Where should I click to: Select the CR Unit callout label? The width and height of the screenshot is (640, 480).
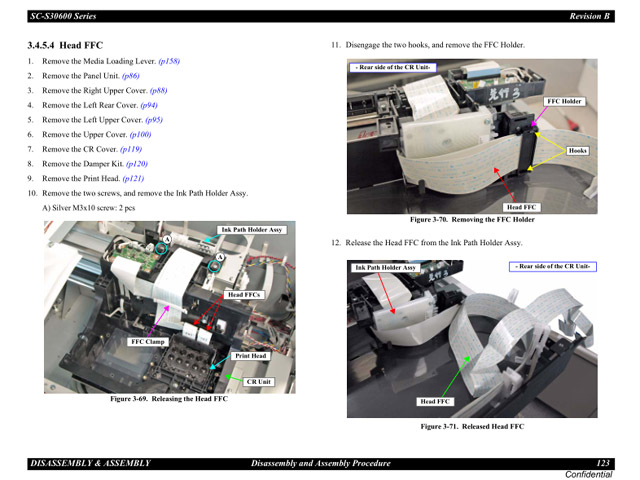coord(259,381)
